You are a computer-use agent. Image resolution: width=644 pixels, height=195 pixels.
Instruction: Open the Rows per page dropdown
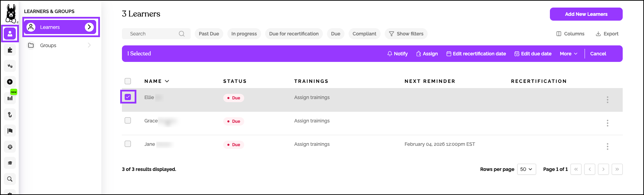[527, 169]
